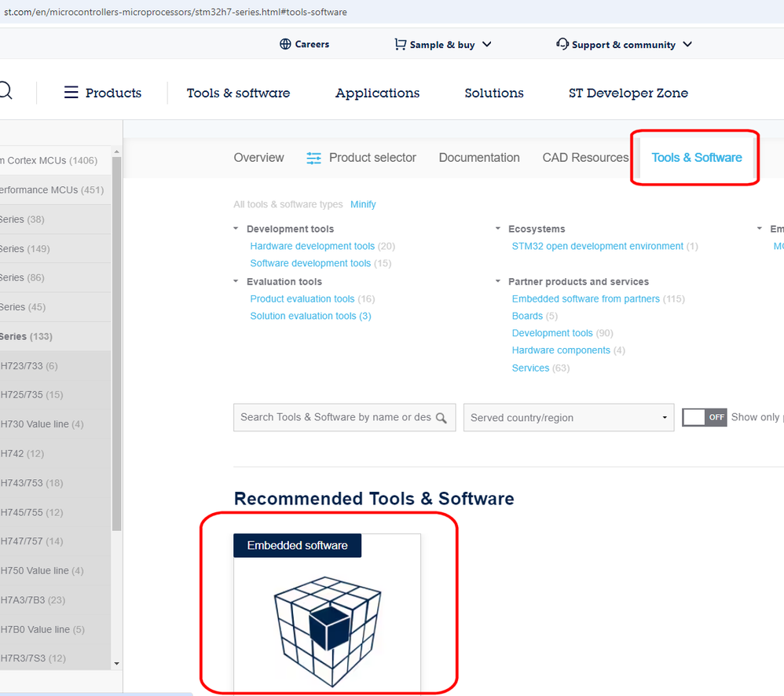Collapse the Evaluation tools section
Viewport: 784px width, 696px height.
pos(236,281)
